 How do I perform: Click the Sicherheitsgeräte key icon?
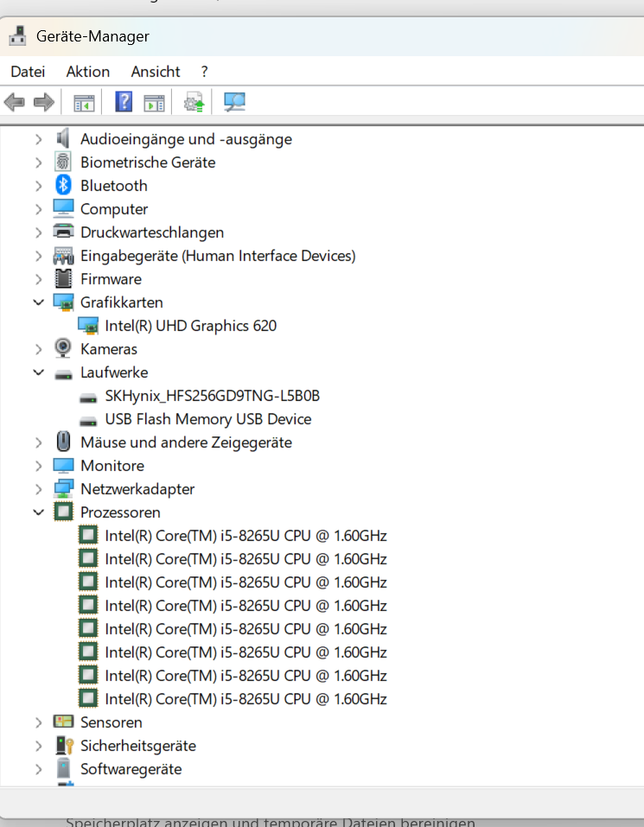click(x=64, y=745)
